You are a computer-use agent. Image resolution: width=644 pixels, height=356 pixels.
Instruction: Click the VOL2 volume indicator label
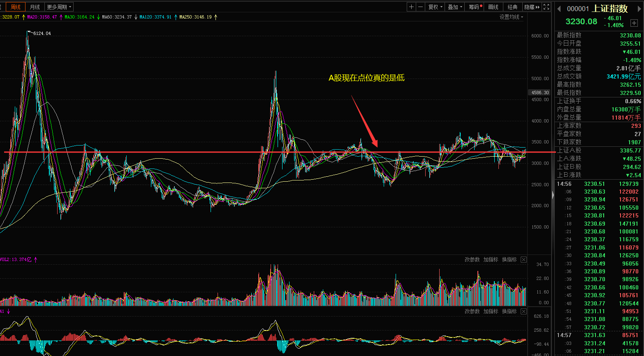16,259
